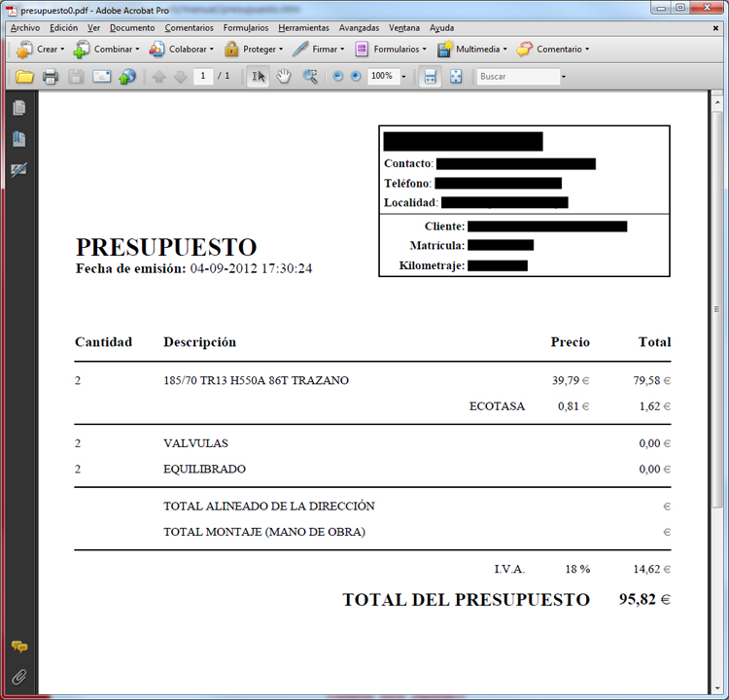Screen dimensions: 729x700
Task: Select the text Select tool
Action: (258, 76)
